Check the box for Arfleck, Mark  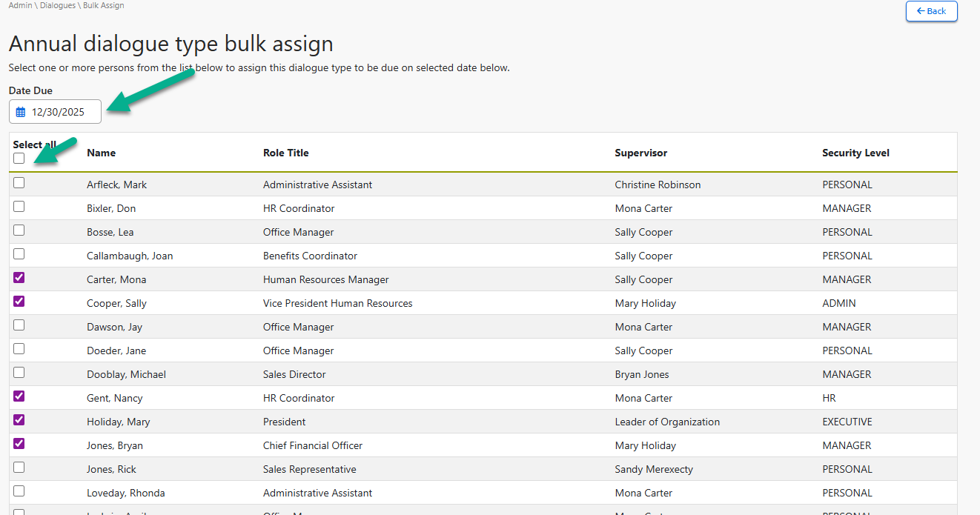(19, 183)
